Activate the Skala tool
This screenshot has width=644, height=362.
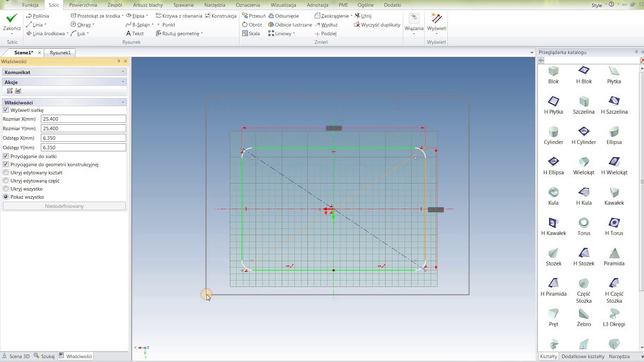(x=251, y=34)
